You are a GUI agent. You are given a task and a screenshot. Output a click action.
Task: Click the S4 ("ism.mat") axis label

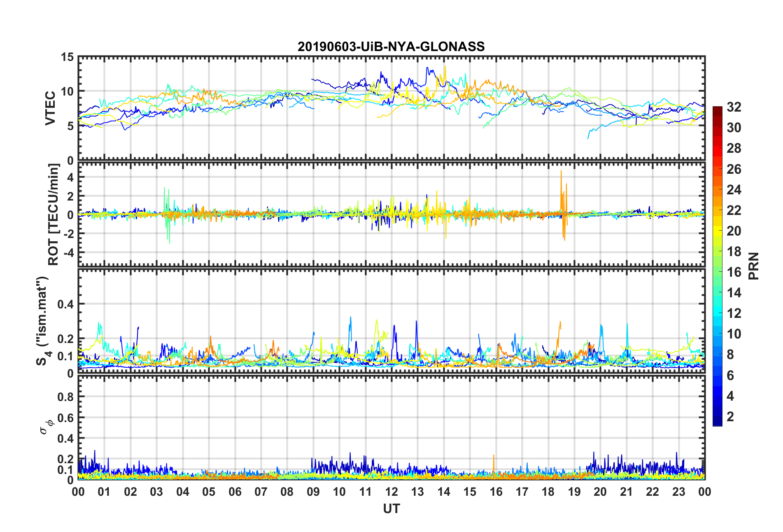tap(42, 321)
